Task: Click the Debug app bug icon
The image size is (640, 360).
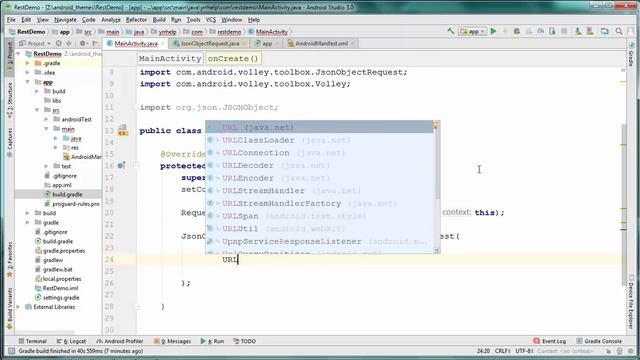Action: coord(517,31)
